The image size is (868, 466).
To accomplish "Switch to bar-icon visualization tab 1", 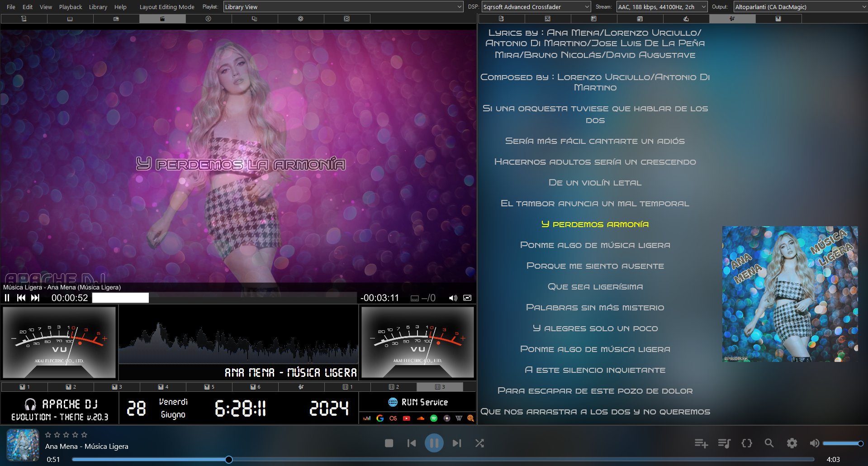I will 24,387.
